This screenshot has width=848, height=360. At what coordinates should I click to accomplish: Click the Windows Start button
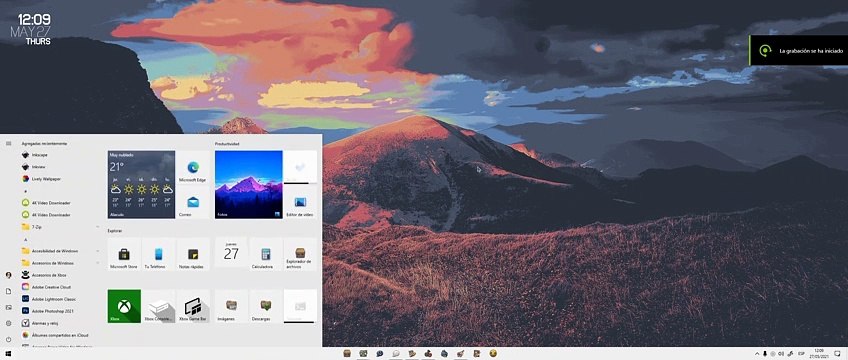9,354
